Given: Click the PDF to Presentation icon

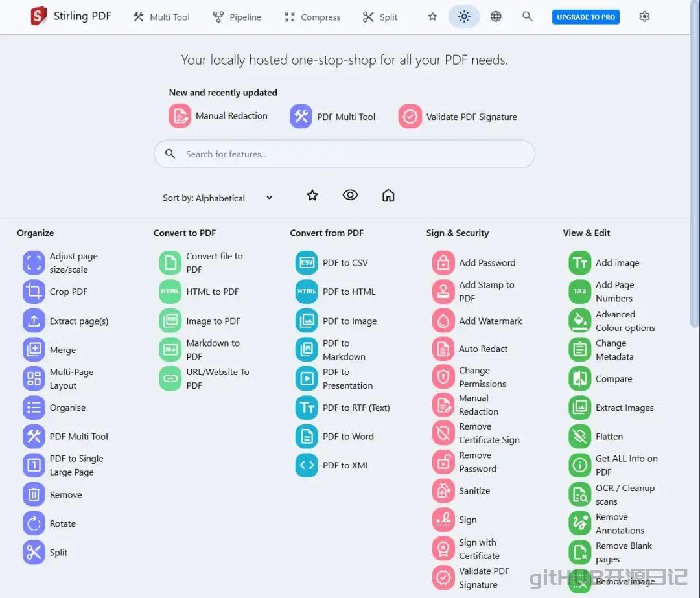Looking at the screenshot, I should (x=307, y=378).
